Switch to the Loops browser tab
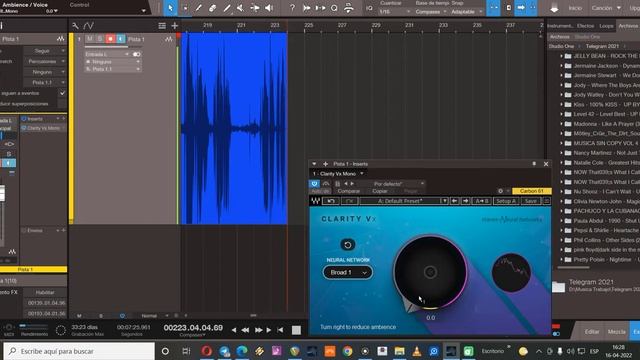 tap(606, 26)
